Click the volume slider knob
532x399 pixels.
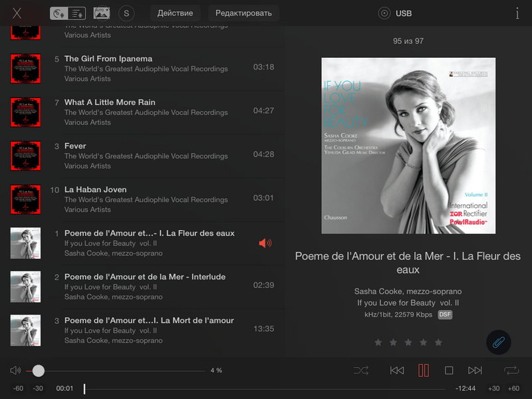(39, 371)
